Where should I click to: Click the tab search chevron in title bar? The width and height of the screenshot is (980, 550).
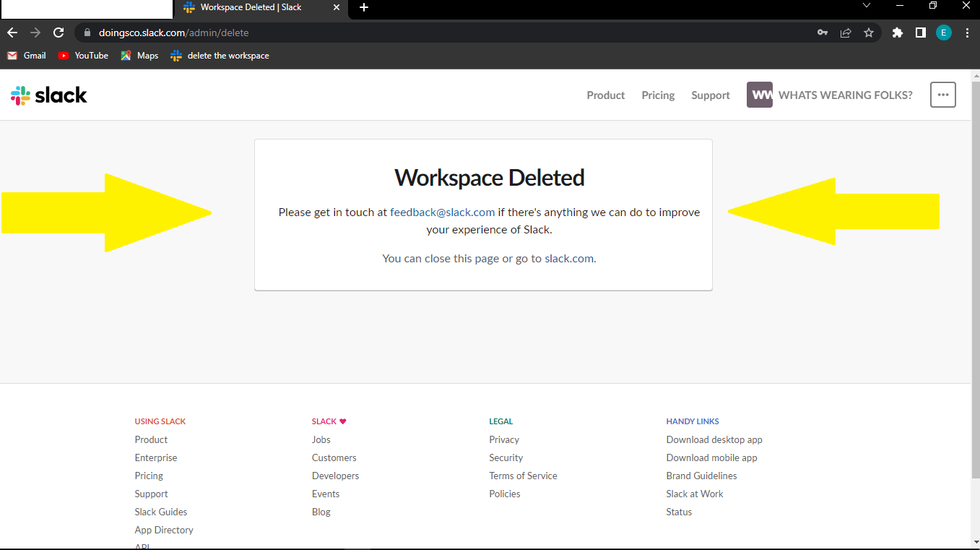point(867,6)
